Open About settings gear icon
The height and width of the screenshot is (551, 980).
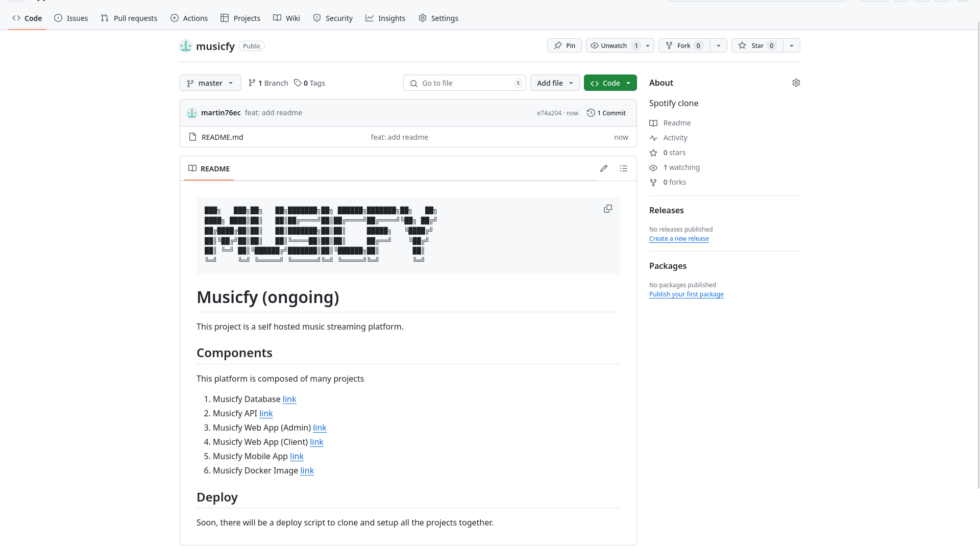coord(796,83)
